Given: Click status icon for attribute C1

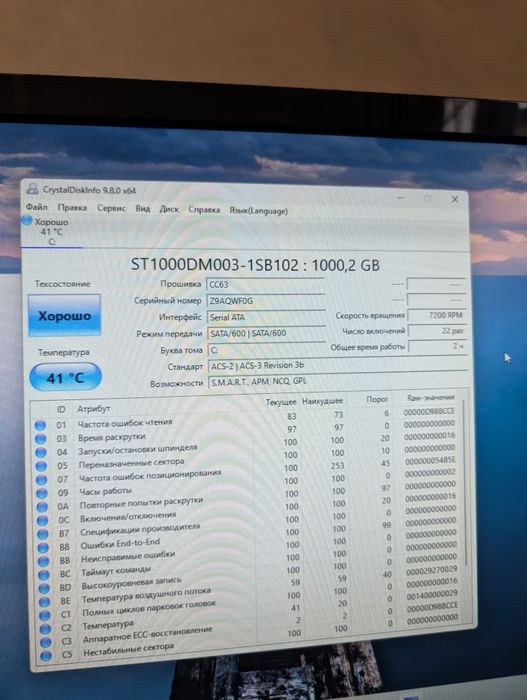Looking at the screenshot, I should tap(45, 615).
